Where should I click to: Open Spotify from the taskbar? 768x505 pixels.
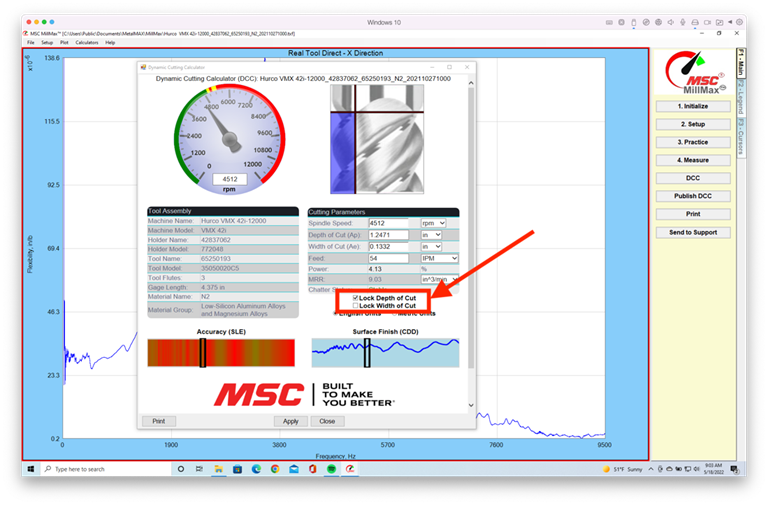[x=332, y=469]
